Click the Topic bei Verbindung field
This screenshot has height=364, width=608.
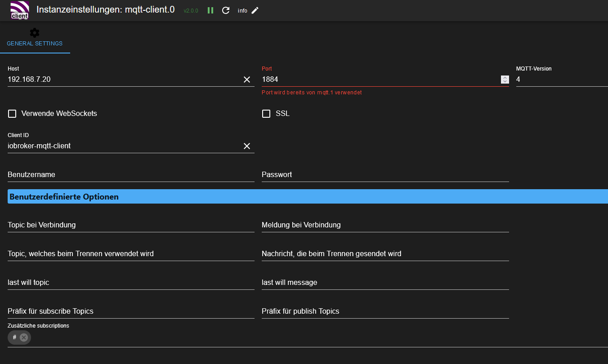(131, 225)
